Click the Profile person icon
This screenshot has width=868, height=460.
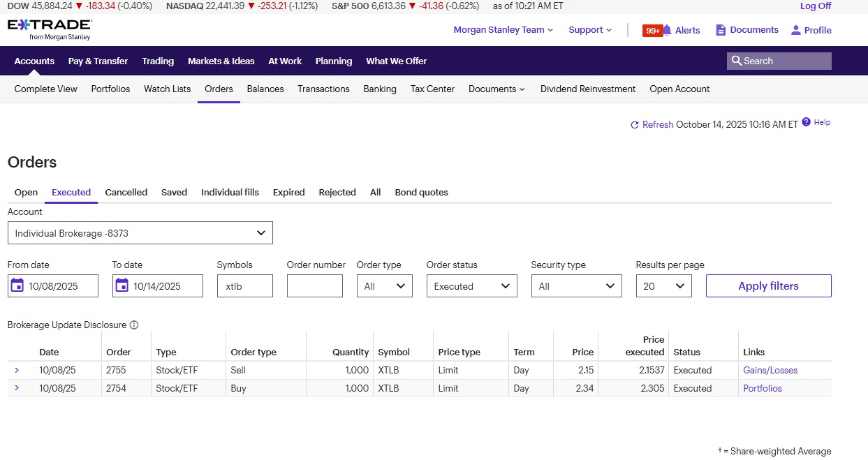795,30
